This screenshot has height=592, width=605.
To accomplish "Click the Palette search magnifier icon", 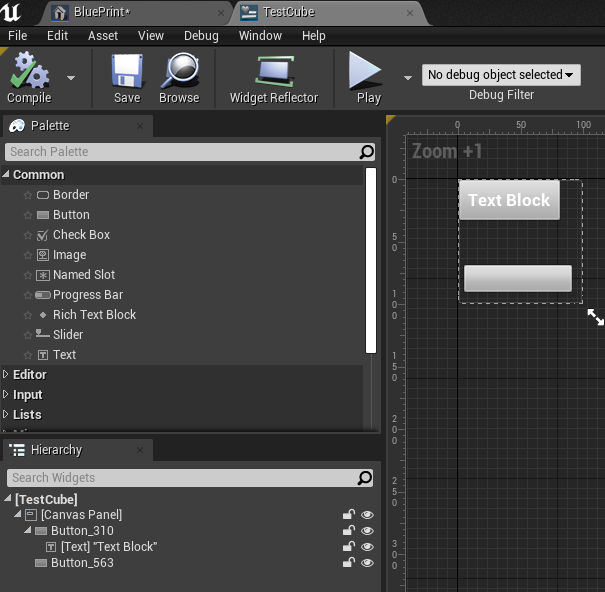I will [x=367, y=152].
